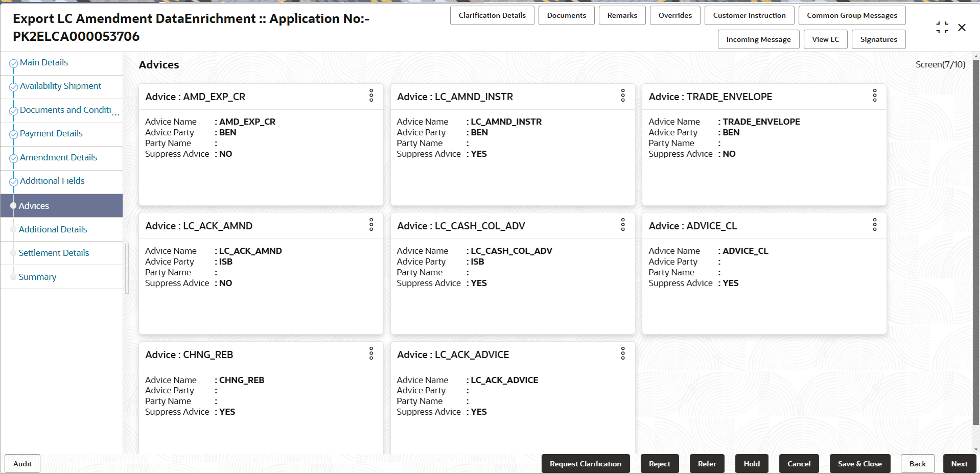Click the Audit button
The image size is (980, 474).
(22, 464)
